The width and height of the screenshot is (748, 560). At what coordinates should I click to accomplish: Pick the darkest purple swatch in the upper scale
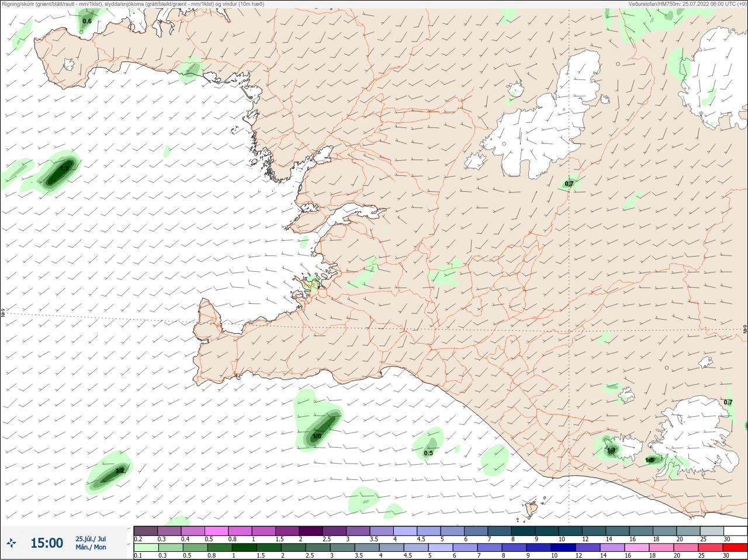[311, 531]
